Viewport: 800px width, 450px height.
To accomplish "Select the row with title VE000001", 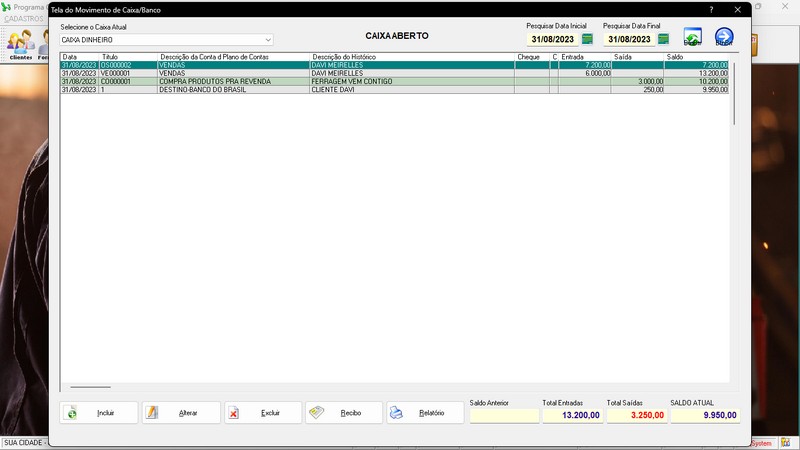I will tap(394, 73).
